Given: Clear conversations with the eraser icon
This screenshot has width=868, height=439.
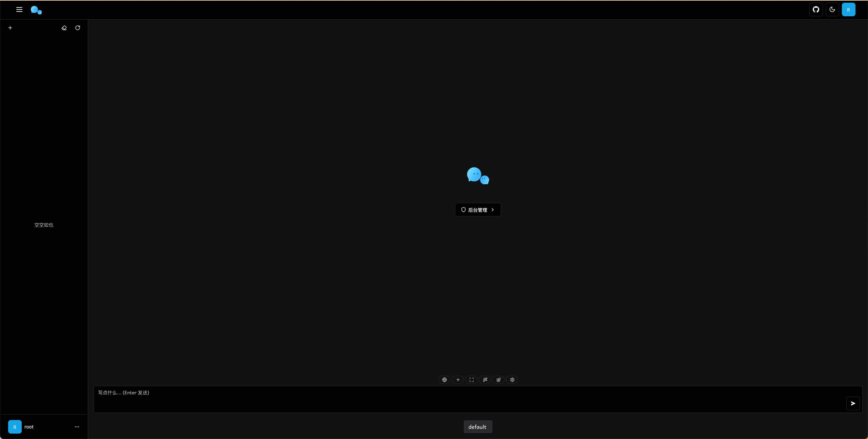Looking at the screenshot, I should (x=64, y=28).
